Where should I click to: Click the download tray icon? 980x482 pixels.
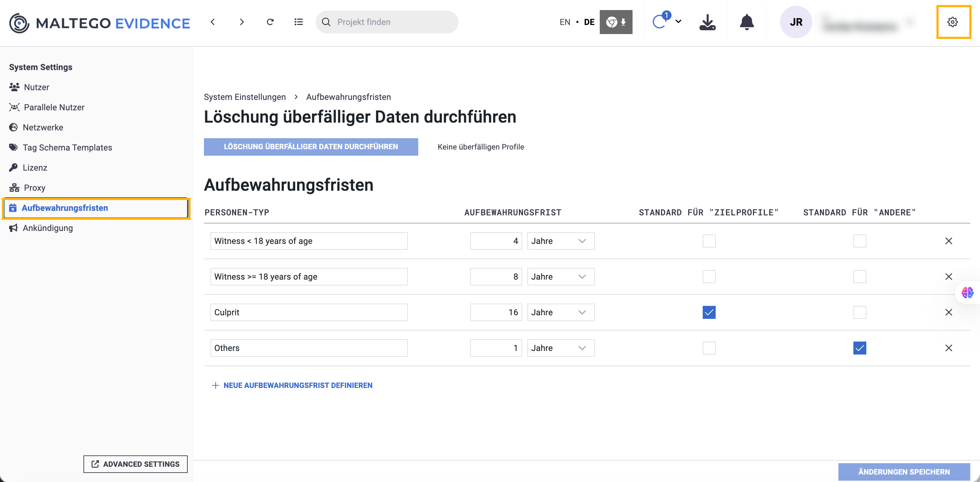coord(707,22)
